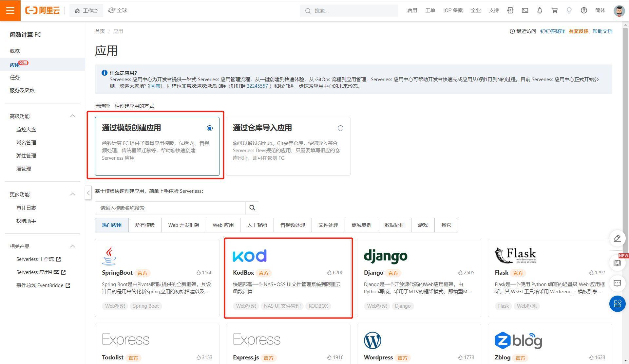Open the Todolist template card title
Screen dimensions: 629x364
[x=112, y=357]
